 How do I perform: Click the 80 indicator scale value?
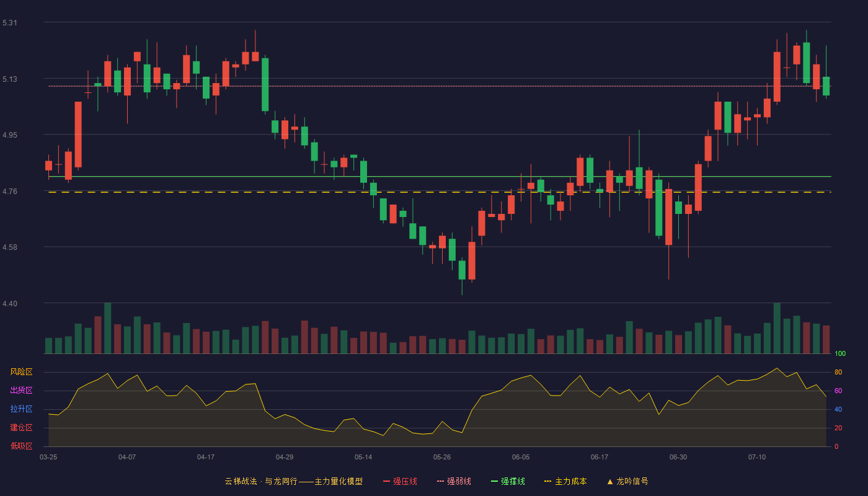[x=838, y=372]
